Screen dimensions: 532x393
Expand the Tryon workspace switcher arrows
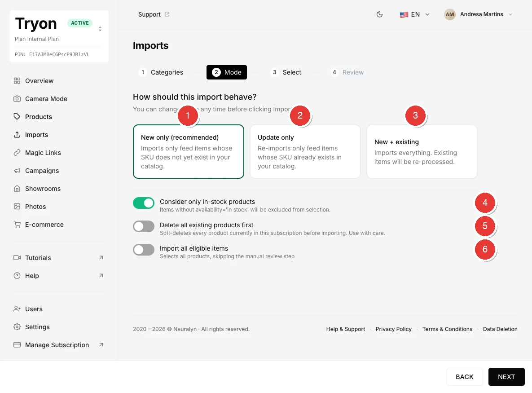pos(100,29)
